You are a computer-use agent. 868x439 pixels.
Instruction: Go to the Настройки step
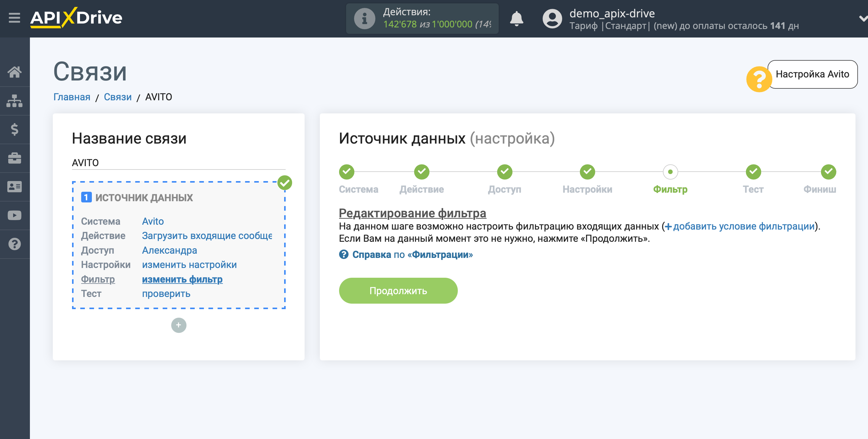pos(587,172)
